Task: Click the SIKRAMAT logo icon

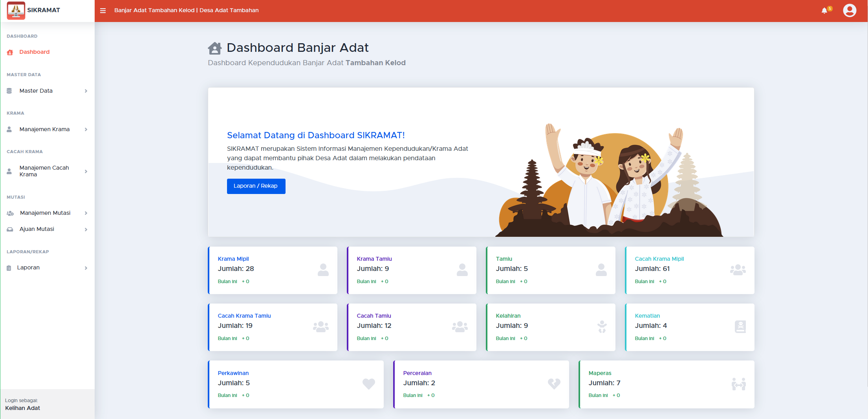Action: pyautogui.click(x=16, y=11)
